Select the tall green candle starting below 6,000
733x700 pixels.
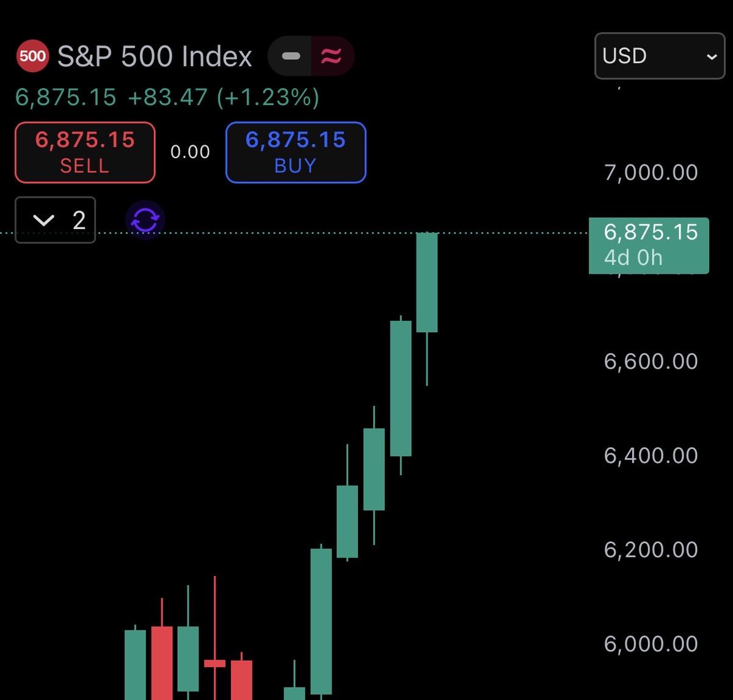321,620
